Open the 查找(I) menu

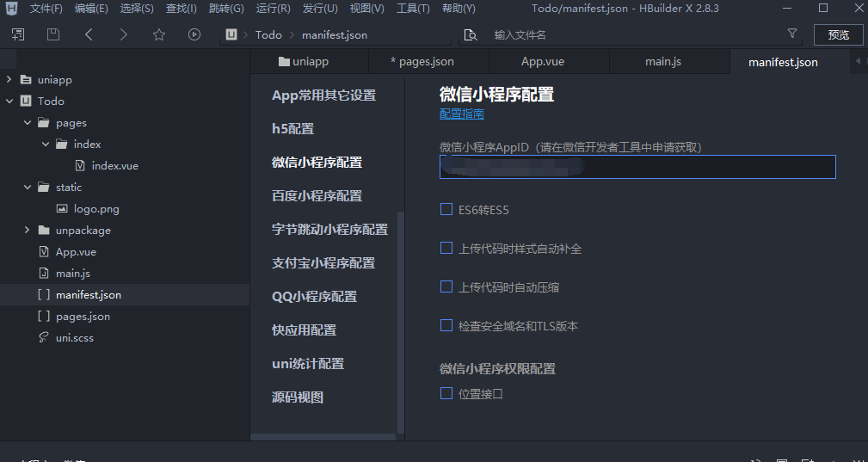point(181,9)
